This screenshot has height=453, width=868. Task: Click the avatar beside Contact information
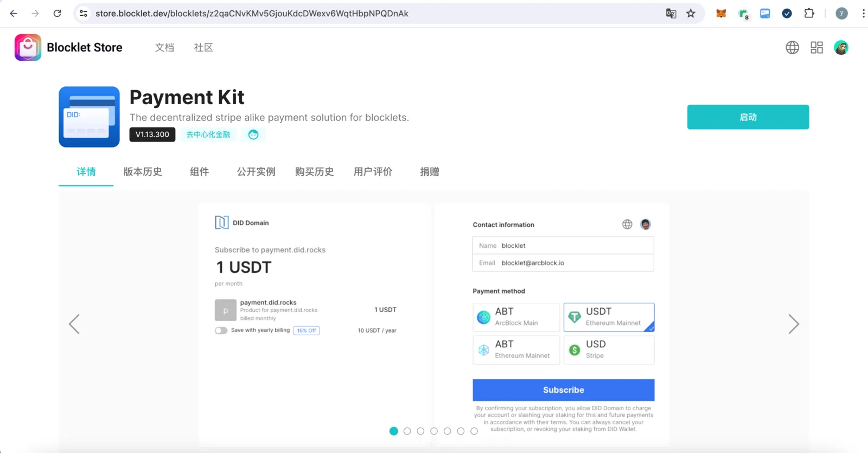tap(645, 224)
